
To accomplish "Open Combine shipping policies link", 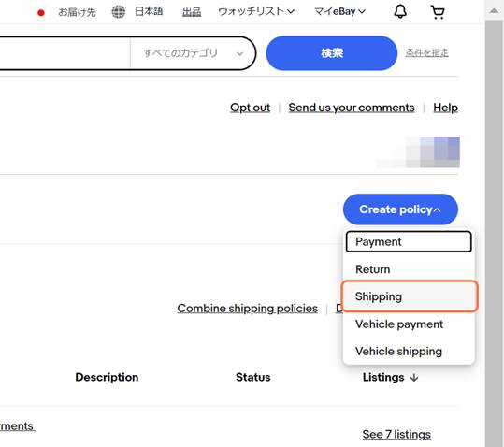I will click(247, 309).
